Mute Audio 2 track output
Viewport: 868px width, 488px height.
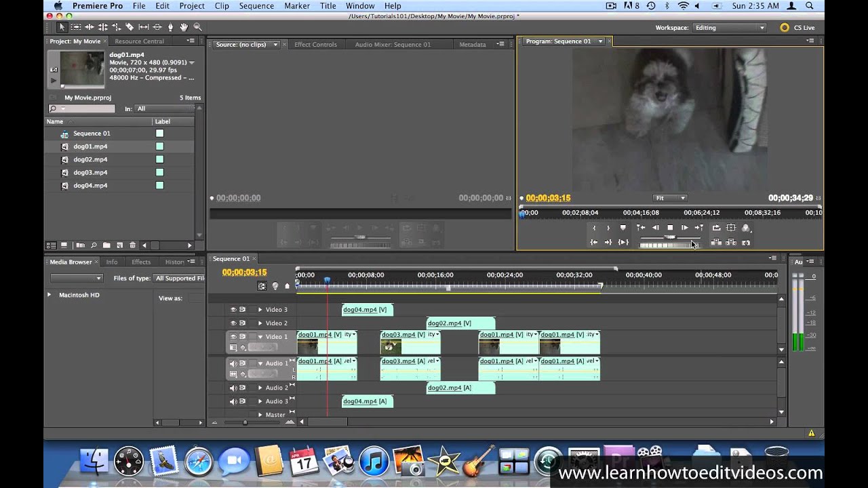coord(233,388)
